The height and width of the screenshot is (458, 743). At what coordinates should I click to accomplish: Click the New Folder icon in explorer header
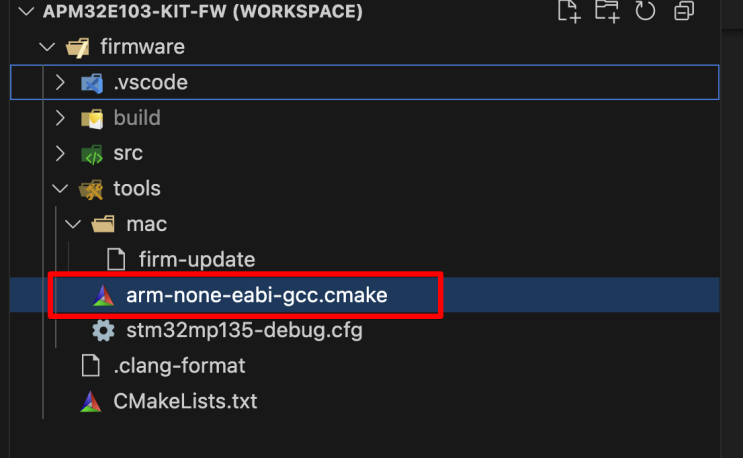(x=607, y=12)
